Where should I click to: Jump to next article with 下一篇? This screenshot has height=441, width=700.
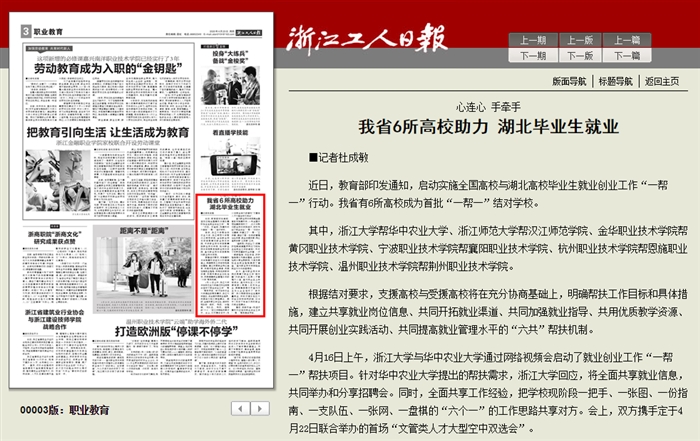coord(627,56)
